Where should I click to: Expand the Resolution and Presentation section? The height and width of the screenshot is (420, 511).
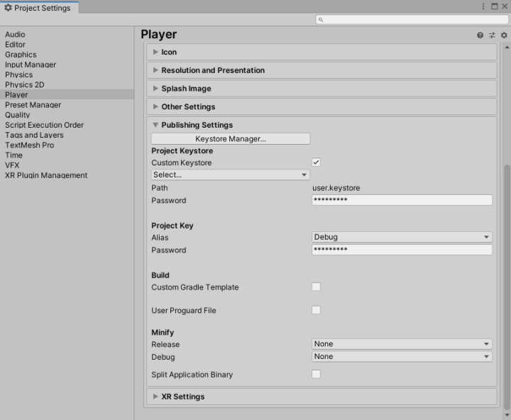point(213,70)
